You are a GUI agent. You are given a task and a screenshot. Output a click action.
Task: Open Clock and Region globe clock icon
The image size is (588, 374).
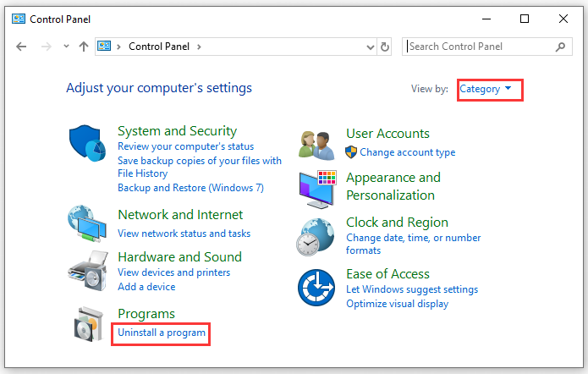point(316,237)
